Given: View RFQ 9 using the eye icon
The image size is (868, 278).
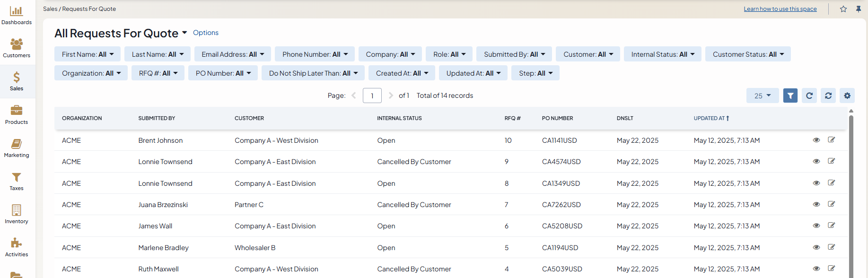Looking at the screenshot, I should 816,161.
